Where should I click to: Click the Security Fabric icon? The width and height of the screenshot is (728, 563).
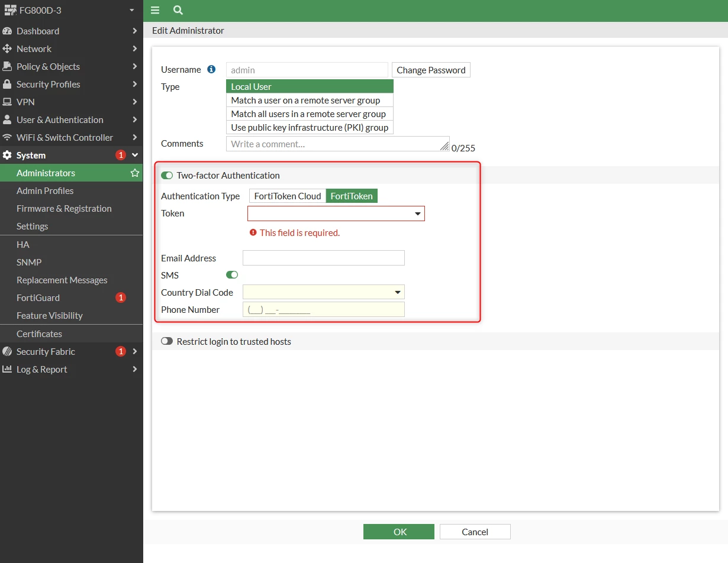[x=7, y=351]
